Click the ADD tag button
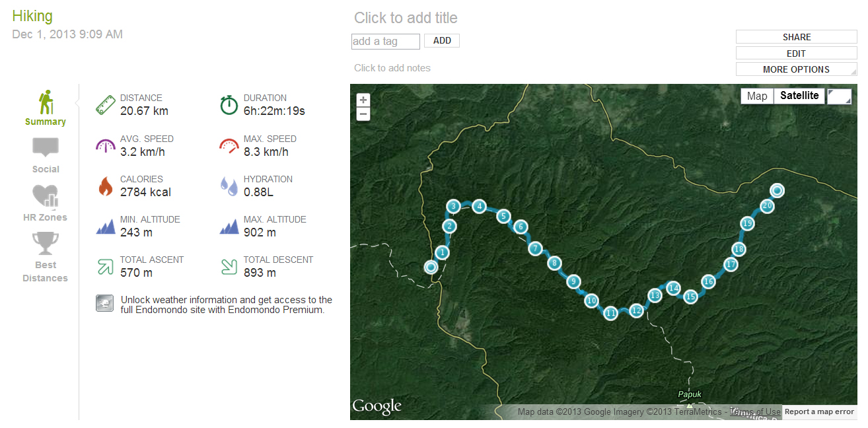This screenshot has height=428, width=868. (442, 41)
